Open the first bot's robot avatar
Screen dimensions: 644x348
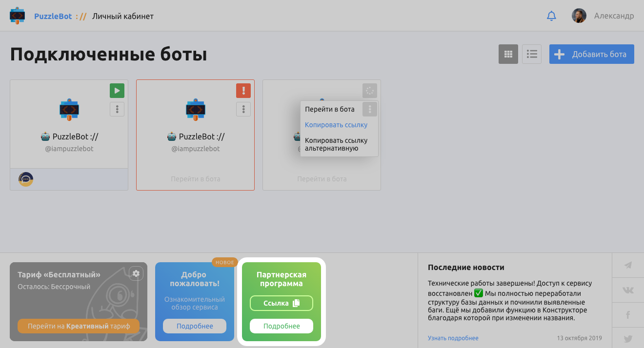[69, 110]
